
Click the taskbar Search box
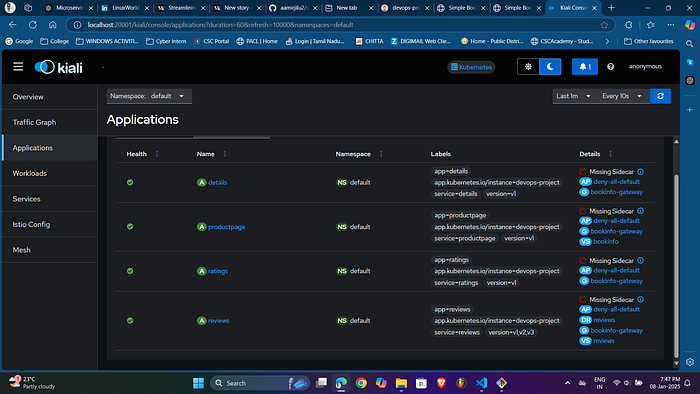click(260, 383)
